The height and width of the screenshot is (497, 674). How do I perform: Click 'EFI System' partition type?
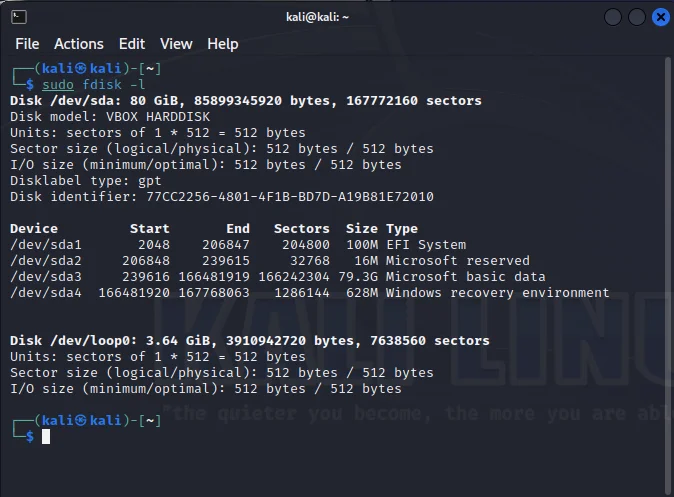tap(426, 245)
